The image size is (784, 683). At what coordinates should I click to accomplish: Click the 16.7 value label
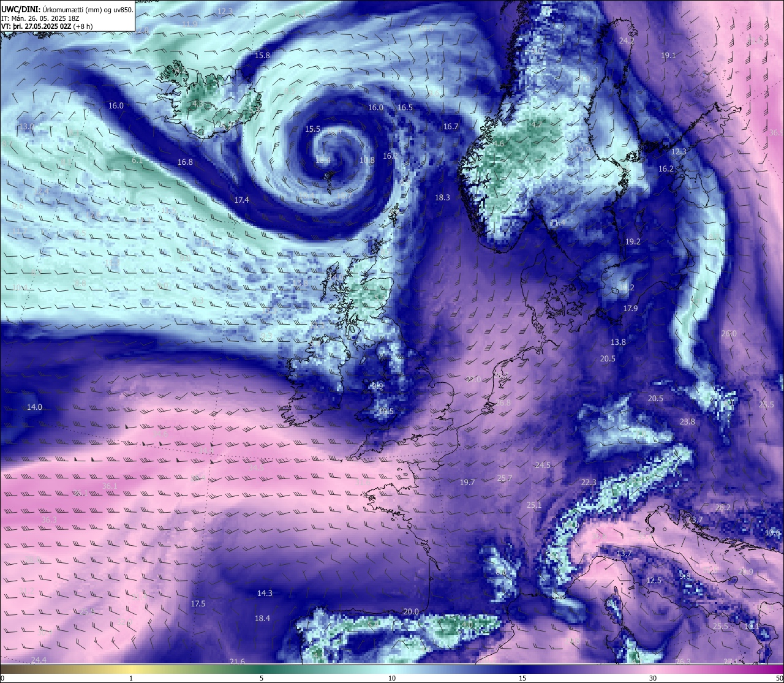click(450, 126)
